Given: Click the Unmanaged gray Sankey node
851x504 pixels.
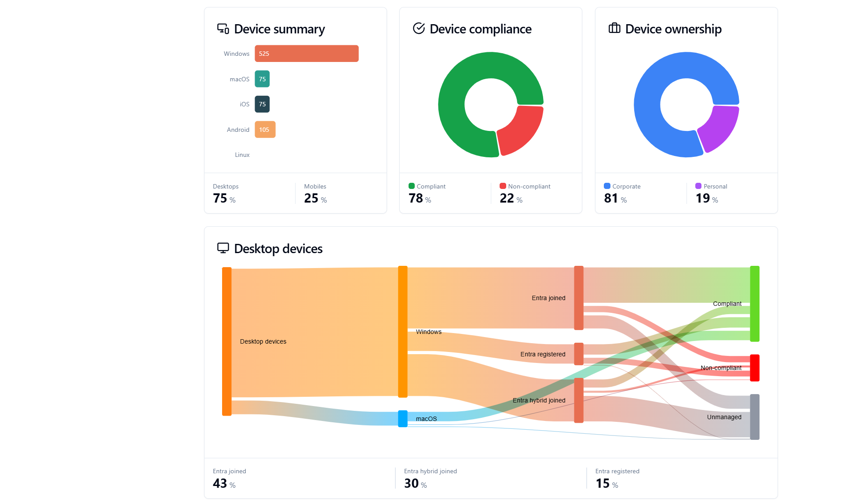Looking at the screenshot, I should (x=754, y=417).
